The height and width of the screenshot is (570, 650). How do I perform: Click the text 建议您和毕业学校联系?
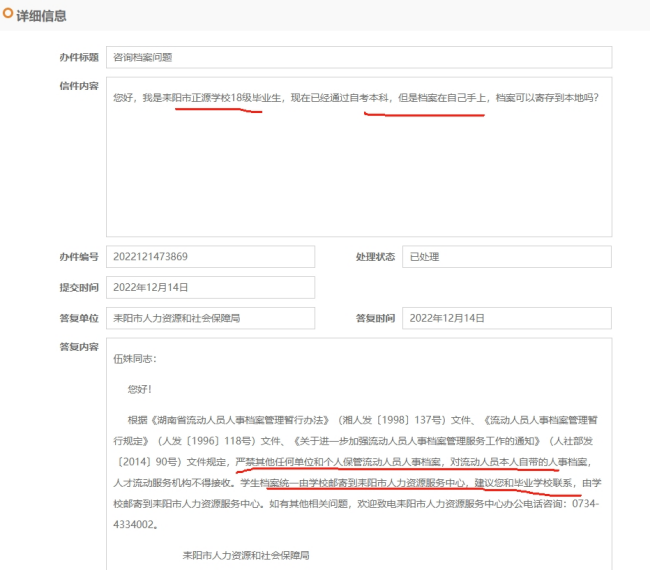[524, 483]
